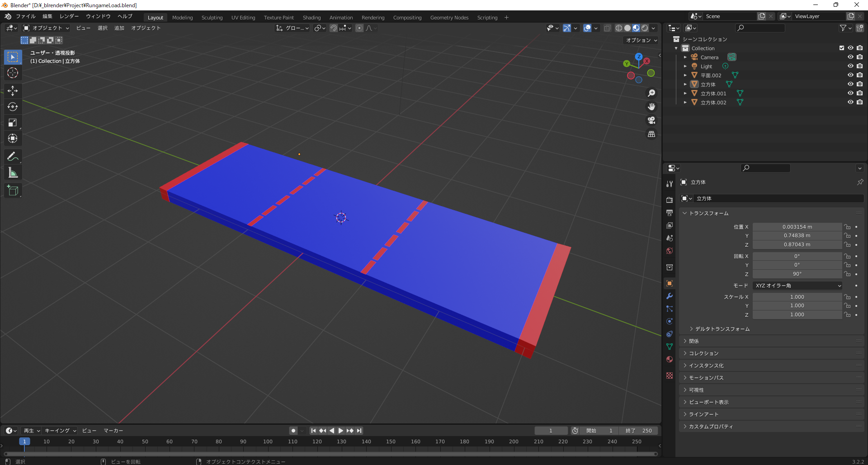Toggle the snapping magnet button
The image size is (868, 465).
[334, 28]
